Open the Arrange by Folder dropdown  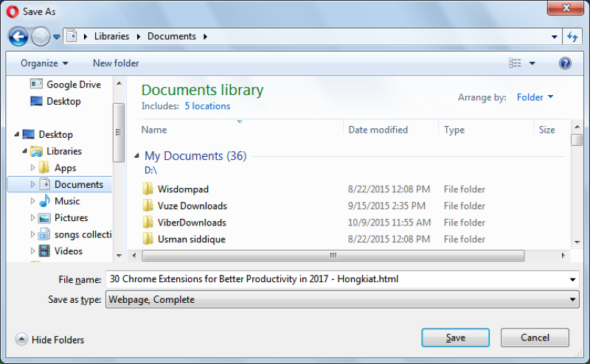(535, 97)
